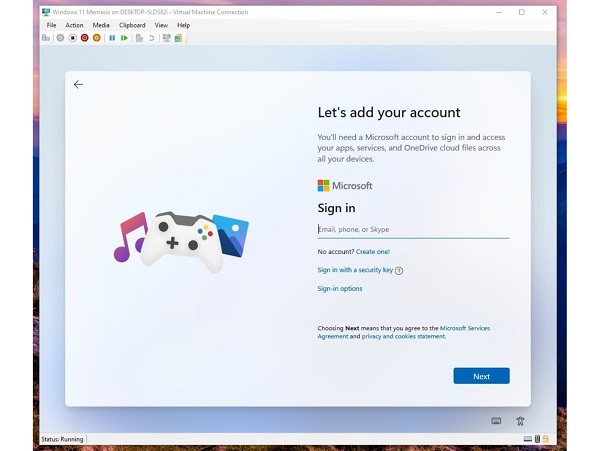Open the on-screen keyboard icon
The height and width of the screenshot is (451, 600).
[x=496, y=421]
